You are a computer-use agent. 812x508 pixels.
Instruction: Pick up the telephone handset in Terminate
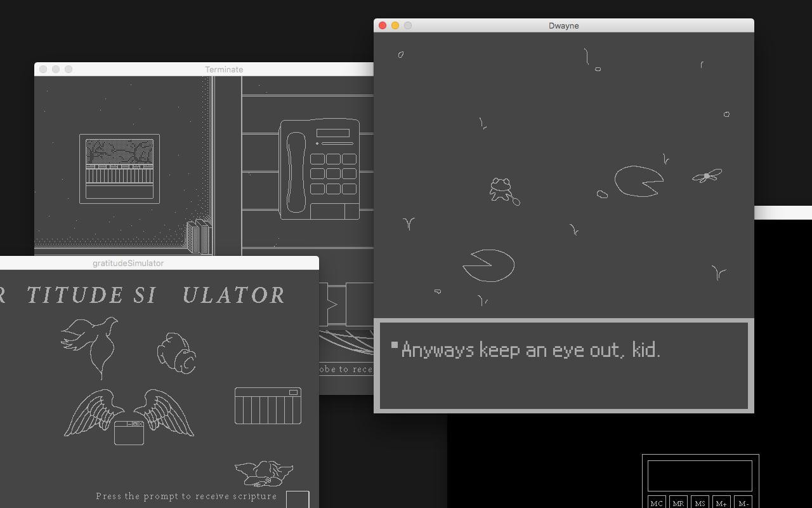(x=296, y=172)
